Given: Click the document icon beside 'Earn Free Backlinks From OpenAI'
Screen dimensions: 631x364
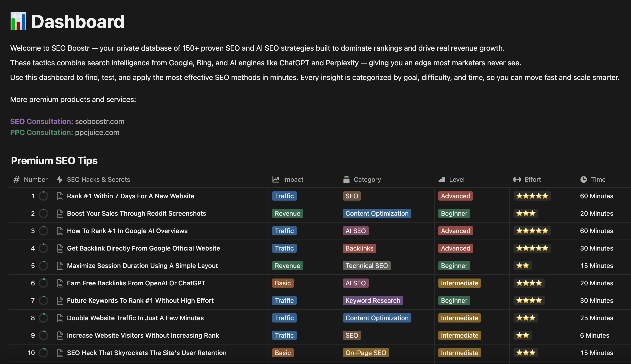Looking at the screenshot, I should point(60,283).
